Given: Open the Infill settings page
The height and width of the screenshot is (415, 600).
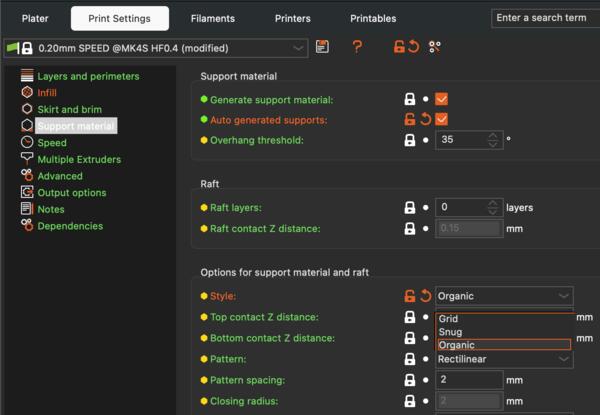Looking at the screenshot, I should click(x=47, y=93).
